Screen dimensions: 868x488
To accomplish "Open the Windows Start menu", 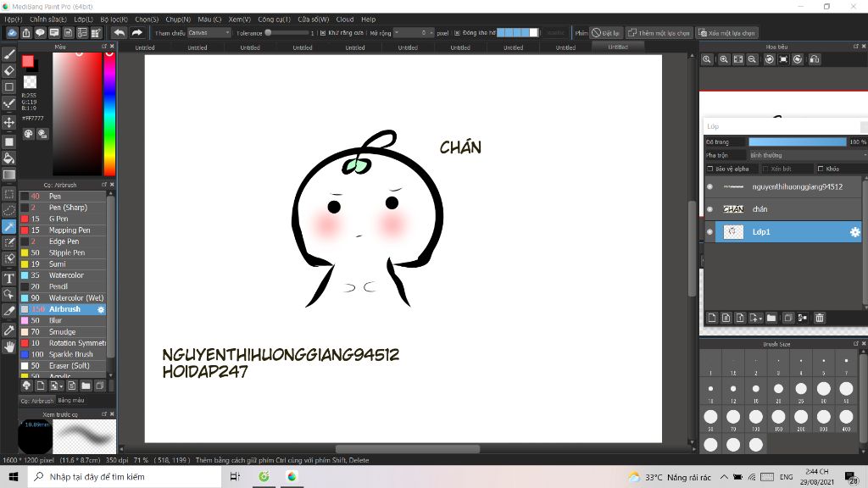I will tap(14, 476).
